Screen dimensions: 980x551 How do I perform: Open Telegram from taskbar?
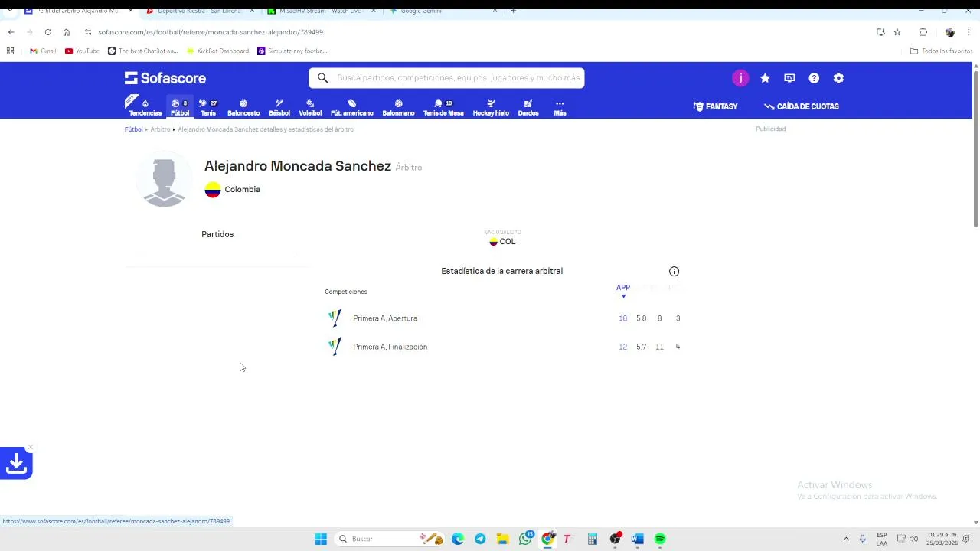[480, 539]
